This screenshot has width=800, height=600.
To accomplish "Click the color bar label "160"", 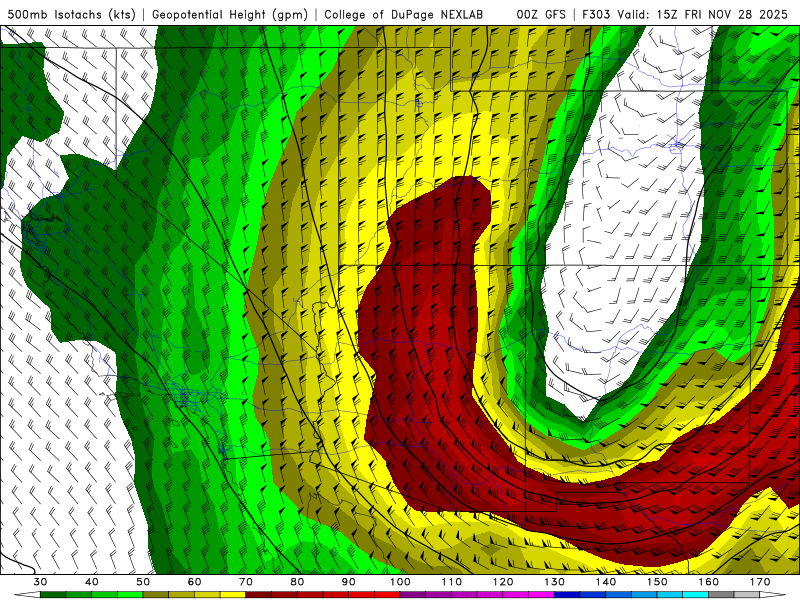I will click(x=709, y=582).
